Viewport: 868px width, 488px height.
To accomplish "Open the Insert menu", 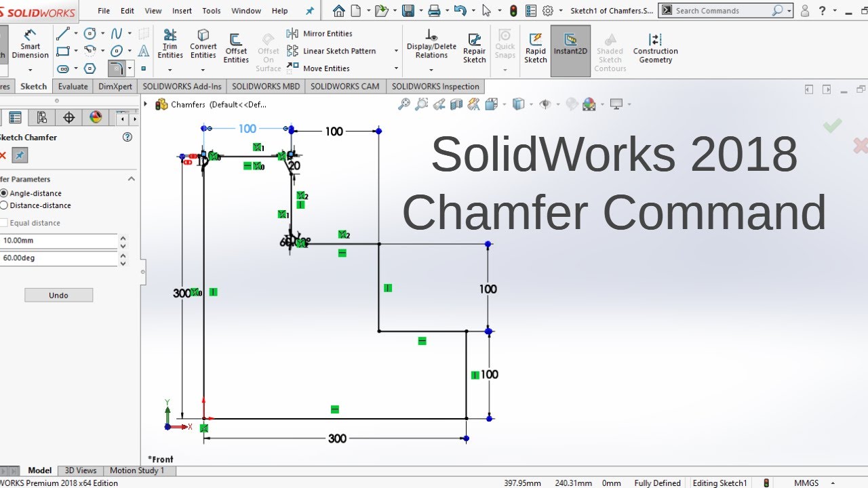I will [182, 11].
